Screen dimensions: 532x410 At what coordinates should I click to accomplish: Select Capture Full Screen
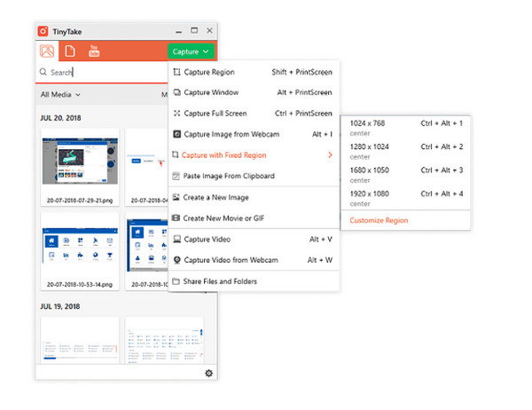point(254,113)
